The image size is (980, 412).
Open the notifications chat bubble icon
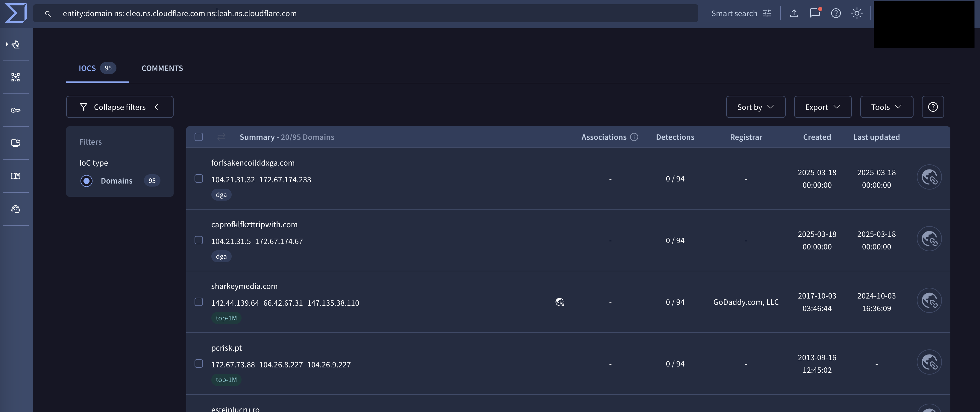coord(814,13)
